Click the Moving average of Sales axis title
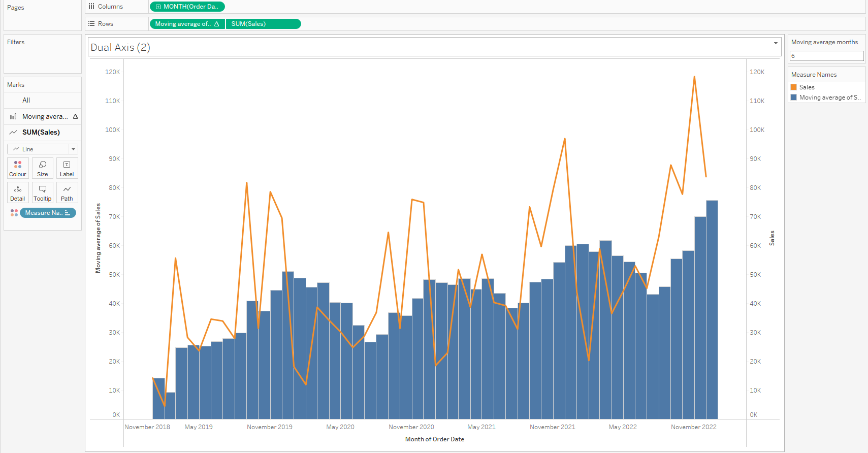 point(98,238)
